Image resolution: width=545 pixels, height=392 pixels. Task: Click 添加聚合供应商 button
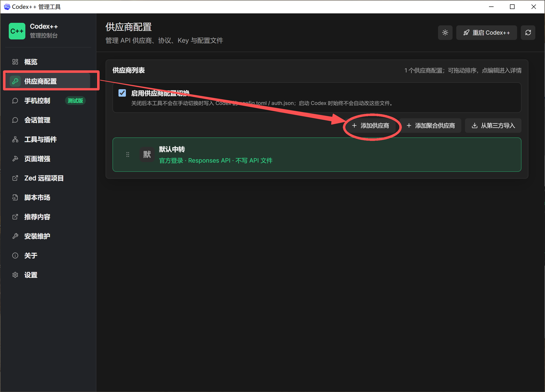[430, 125]
